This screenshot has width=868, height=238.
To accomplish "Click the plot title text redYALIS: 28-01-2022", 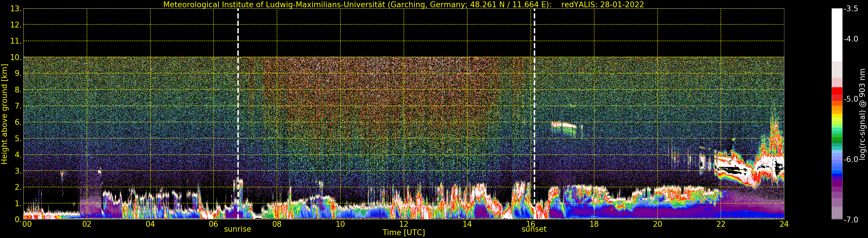I will click(602, 5).
